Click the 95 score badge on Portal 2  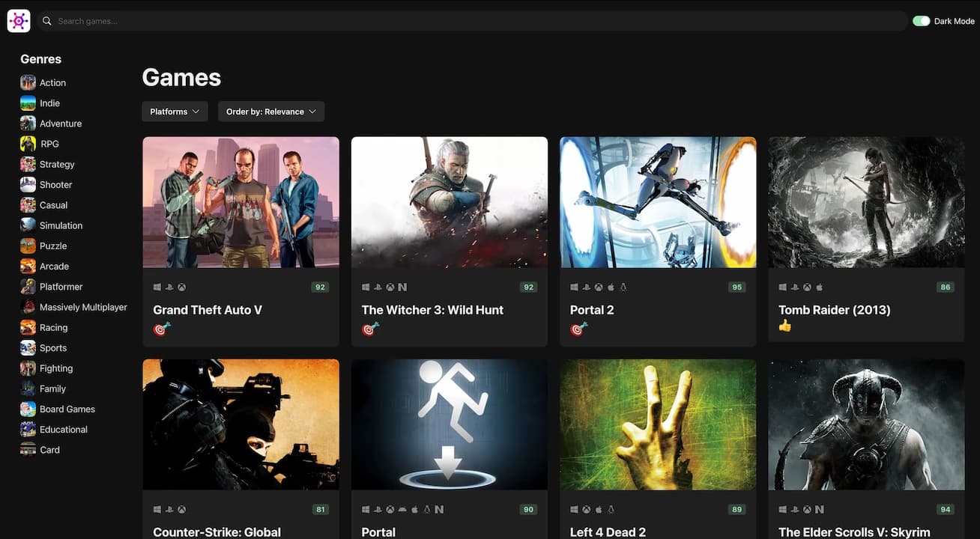pyautogui.click(x=736, y=287)
